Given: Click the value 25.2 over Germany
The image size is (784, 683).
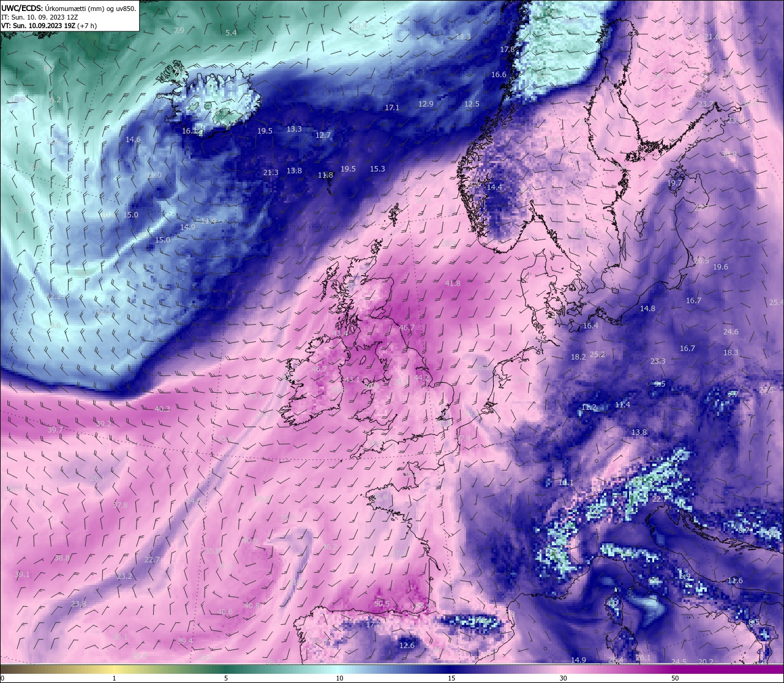Looking at the screenshot, I should tap(597, 355).
